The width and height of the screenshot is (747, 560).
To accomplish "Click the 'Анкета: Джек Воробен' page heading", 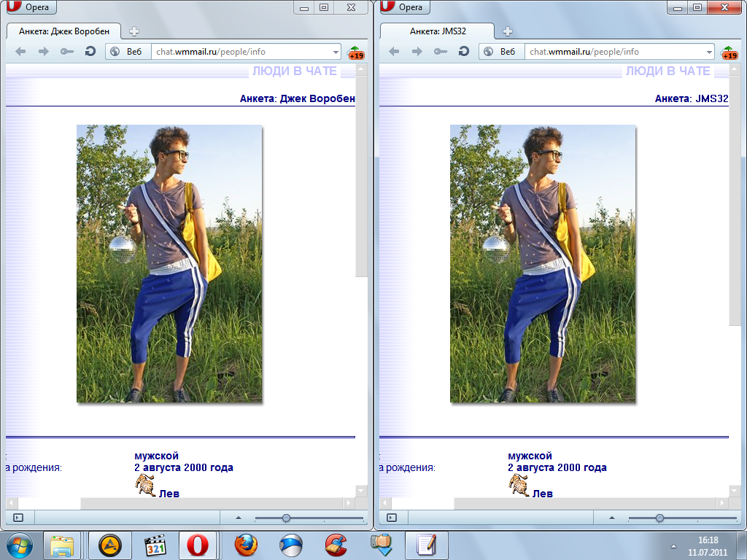I will coord(298,98).
